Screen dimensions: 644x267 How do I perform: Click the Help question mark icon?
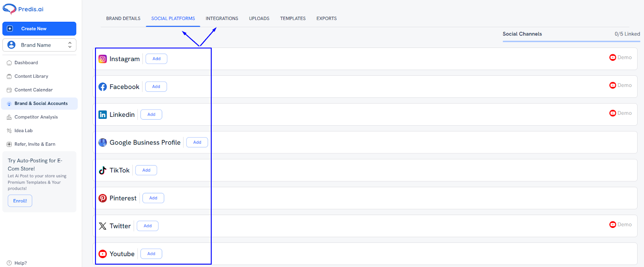(9, 263)
